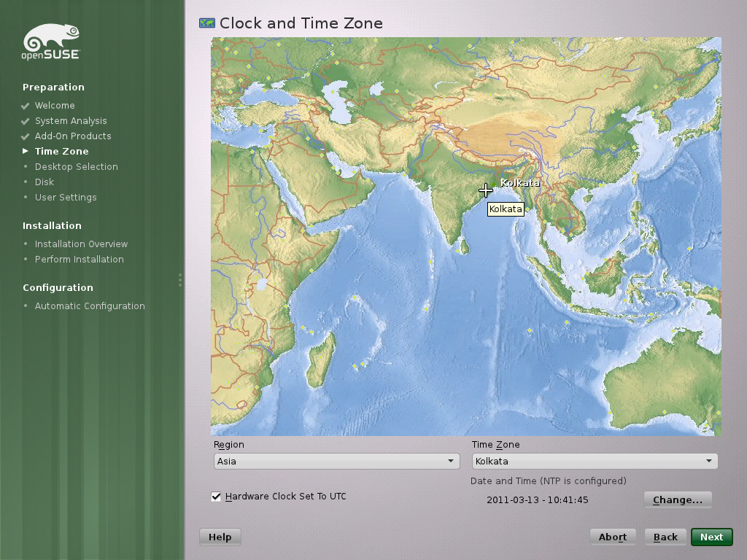Click the Clock and Time Zone header icon

coord(207,23)
